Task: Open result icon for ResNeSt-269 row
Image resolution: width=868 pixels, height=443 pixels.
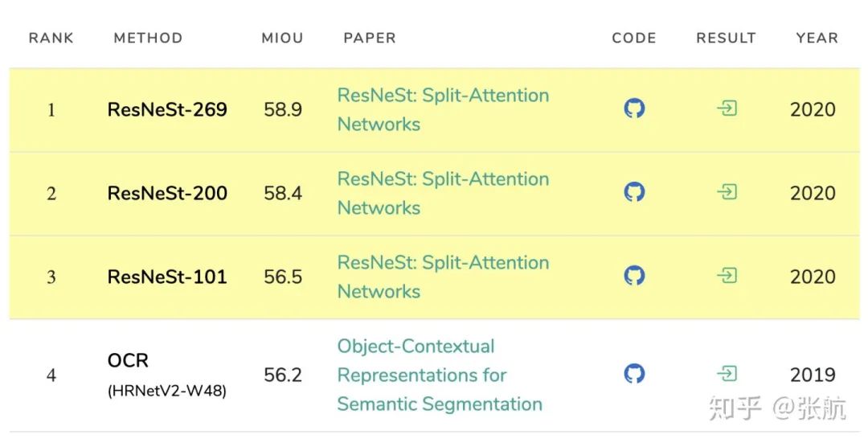Action: (x=727, y=109)
